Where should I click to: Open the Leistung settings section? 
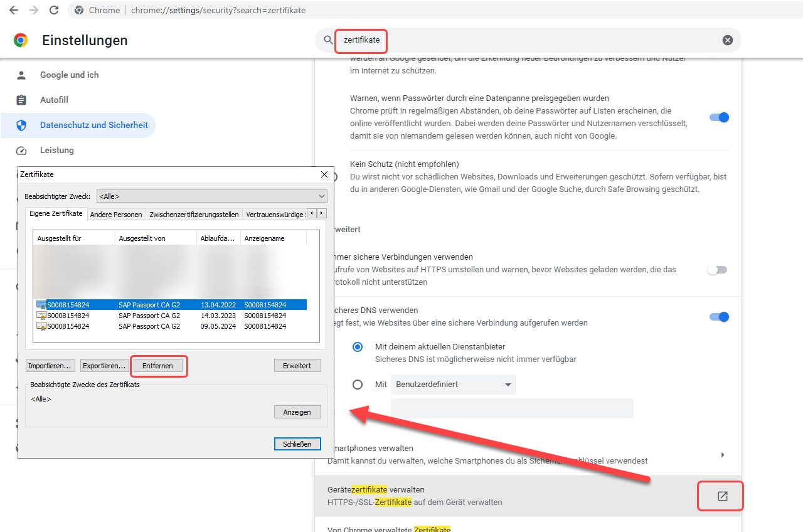(x=57, y=151)
